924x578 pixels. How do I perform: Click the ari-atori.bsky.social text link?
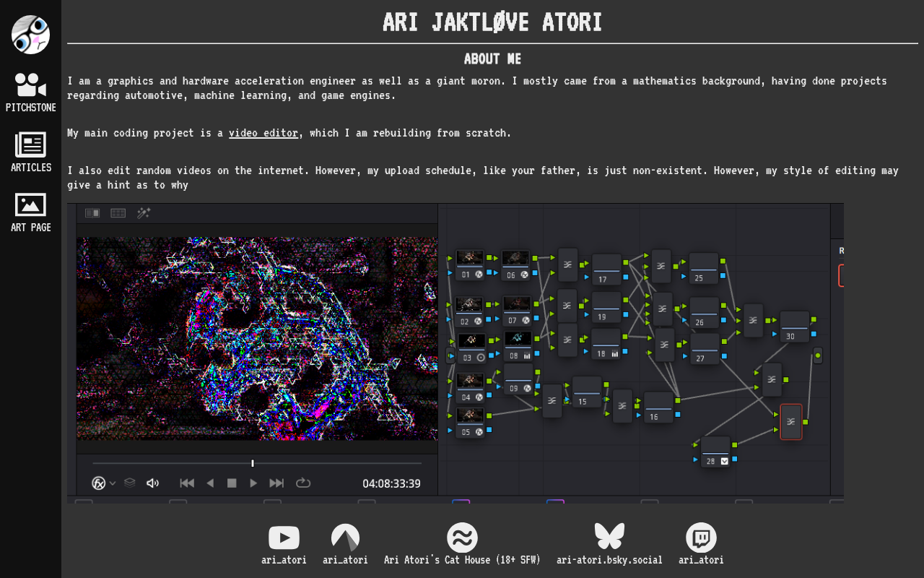pyautogui.click(x=609, y=560)
